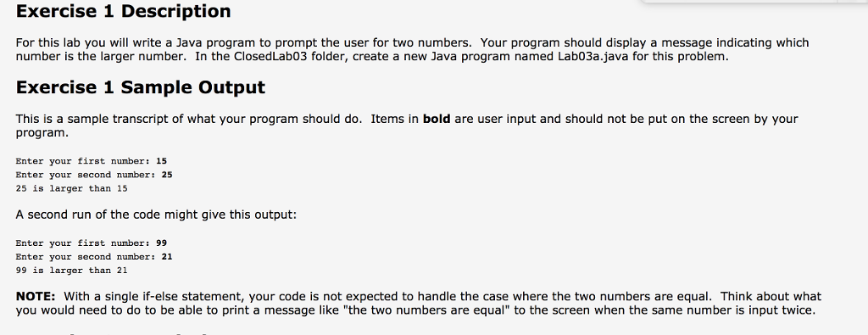
Task: Click the bold NOTE: label
Action: pyautogui.click(x=36, y=296)
